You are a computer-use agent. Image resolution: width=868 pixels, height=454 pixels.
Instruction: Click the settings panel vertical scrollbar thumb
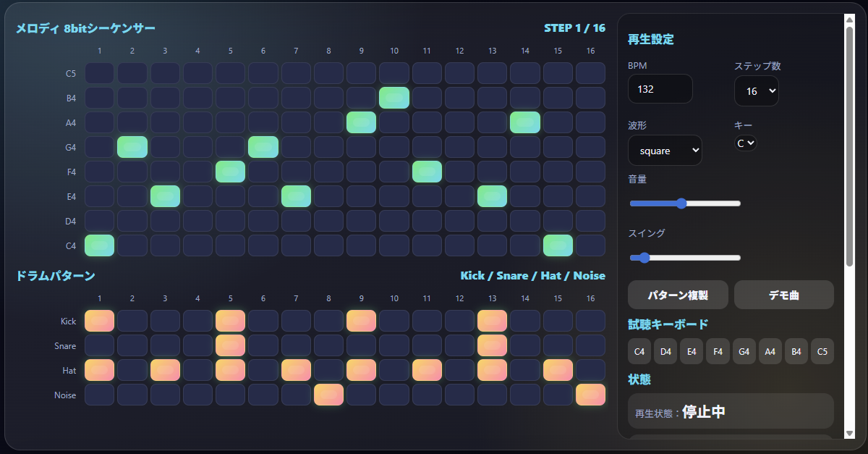(x=849, y=147)
